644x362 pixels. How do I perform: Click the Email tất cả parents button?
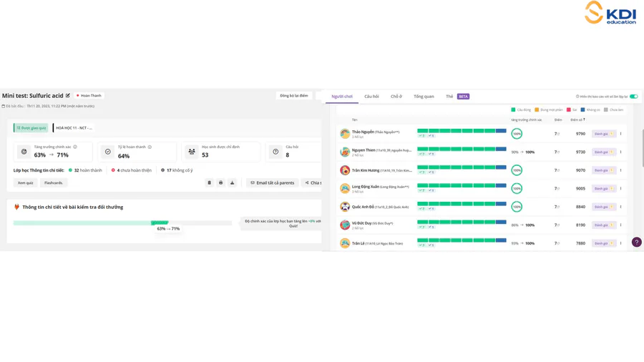[x=272, y=182]
